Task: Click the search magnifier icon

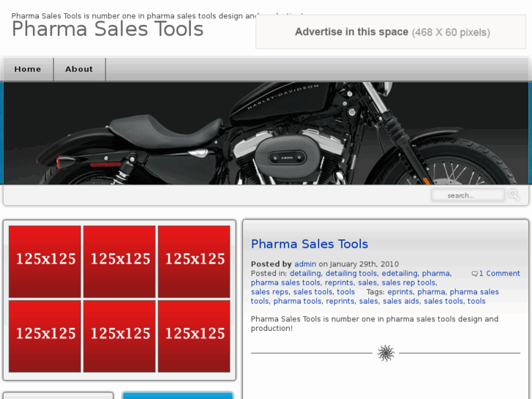Action: click(x=514, y=195)
